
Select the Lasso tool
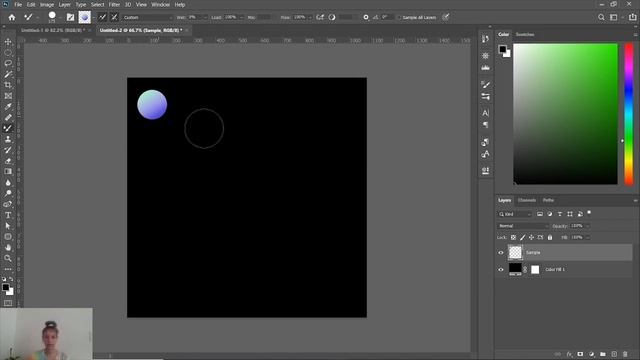coord(8,63)
